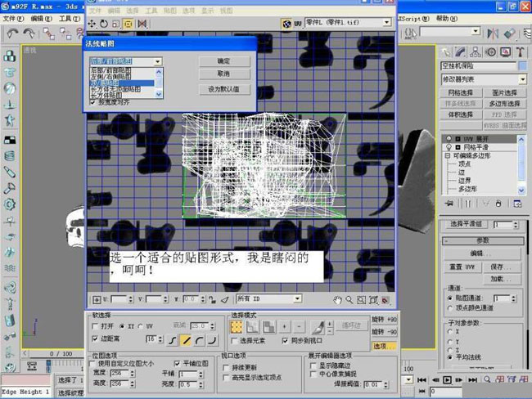Enable the 选择元素 checkbox
Viewport: 532px width, 399px height.
tap(234, 341)
